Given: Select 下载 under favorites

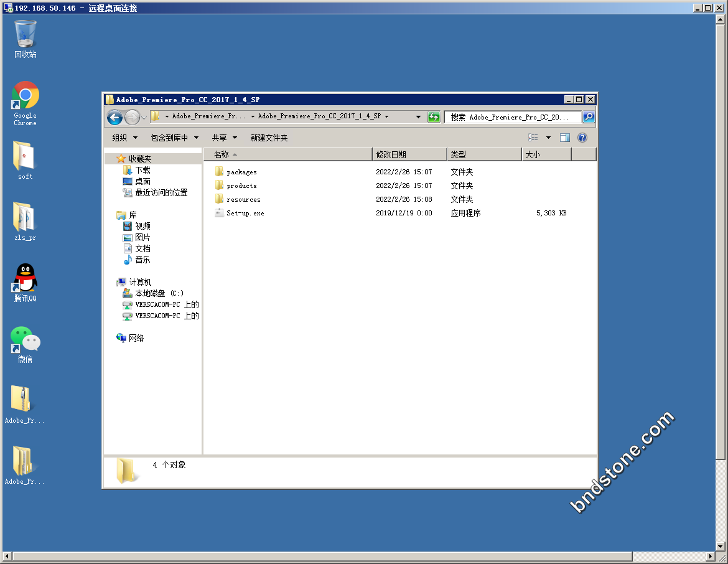Looking at the screenshot, I should coord(142,170).
